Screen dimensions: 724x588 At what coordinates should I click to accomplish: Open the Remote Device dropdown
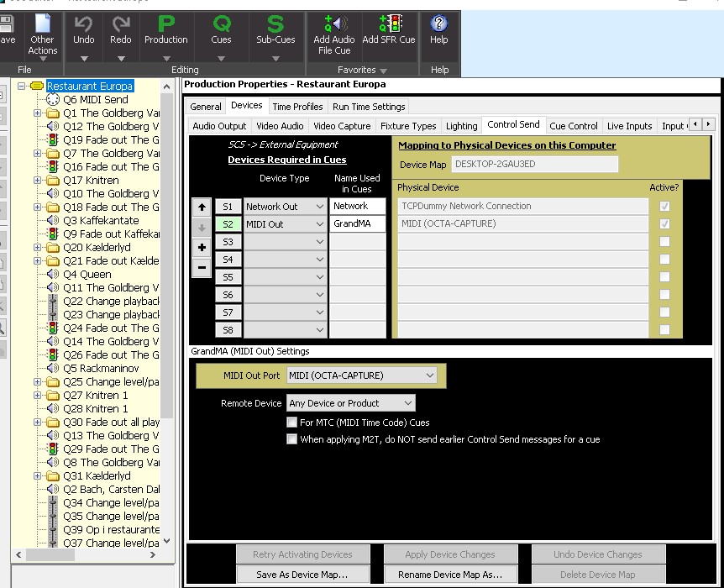click(x=351, y=403)
